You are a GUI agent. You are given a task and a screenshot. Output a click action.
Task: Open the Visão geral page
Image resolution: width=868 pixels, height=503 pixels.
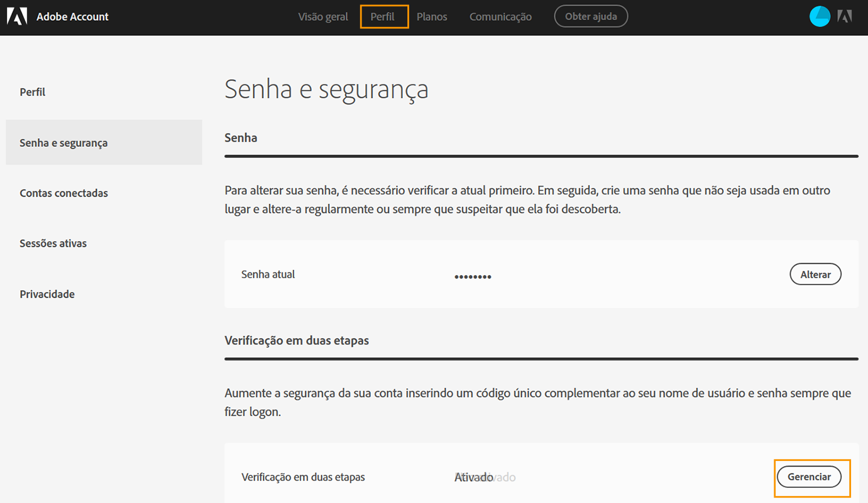click(322, 16)
